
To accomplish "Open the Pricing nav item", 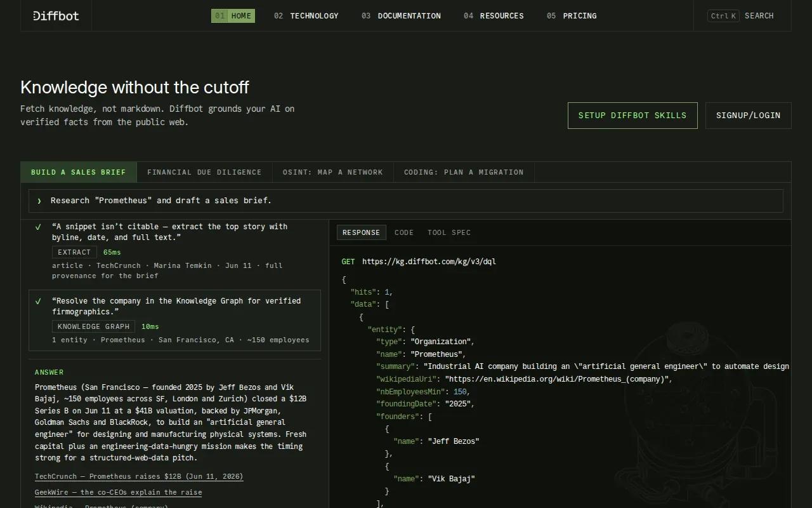I will (572, 16).
